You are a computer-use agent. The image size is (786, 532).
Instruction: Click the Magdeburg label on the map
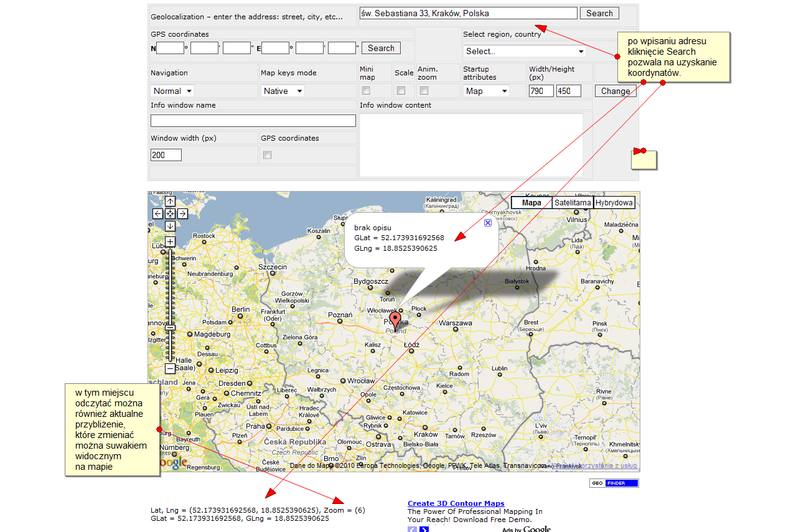tap(212, 334)
